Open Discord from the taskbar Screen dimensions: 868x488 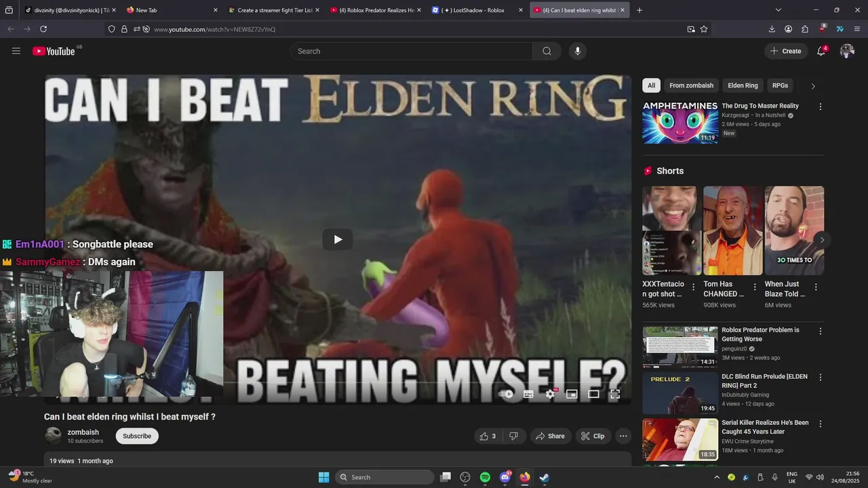(505, 477)
